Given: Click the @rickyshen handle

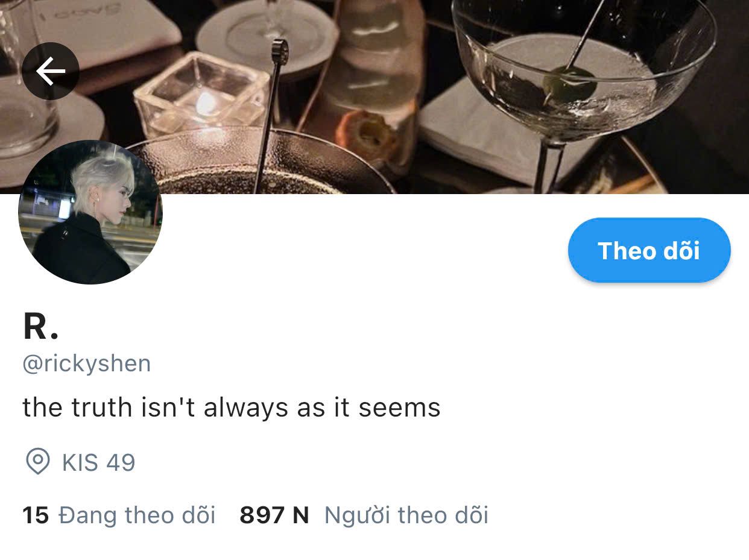Looking at the screenshot, I should (87, 364).
